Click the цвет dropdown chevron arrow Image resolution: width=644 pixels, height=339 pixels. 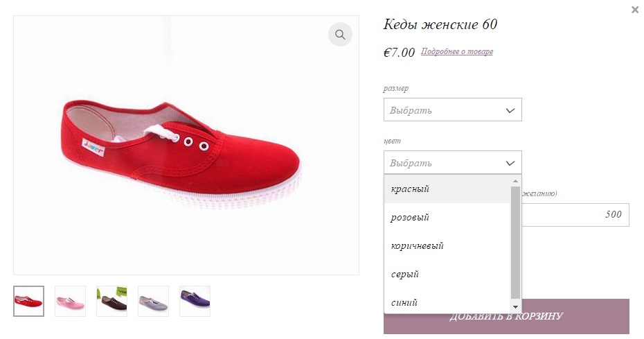point(510,164)
